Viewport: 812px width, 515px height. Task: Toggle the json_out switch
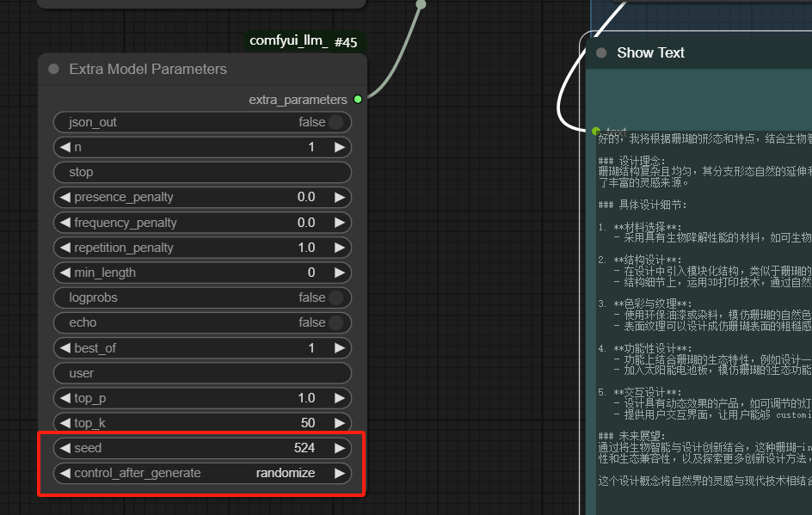pos(335,122)
